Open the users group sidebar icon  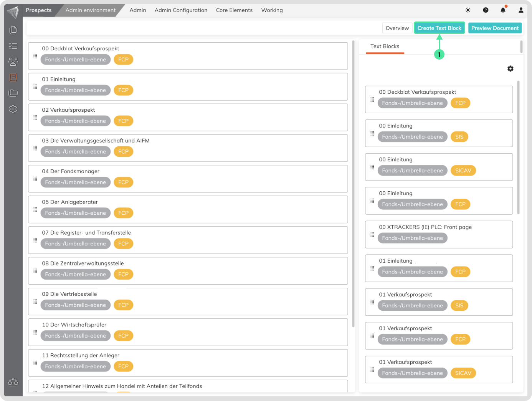tap(13, 61)
